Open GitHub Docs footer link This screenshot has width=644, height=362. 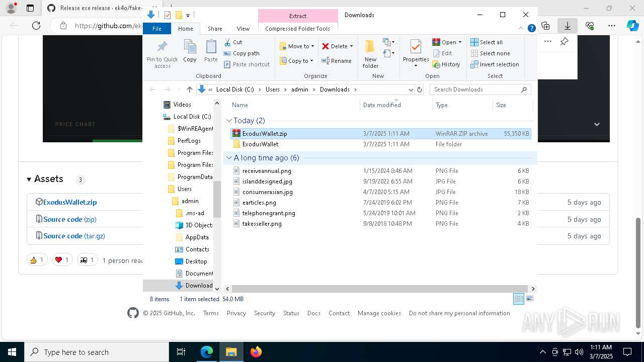tap(314, 313)
